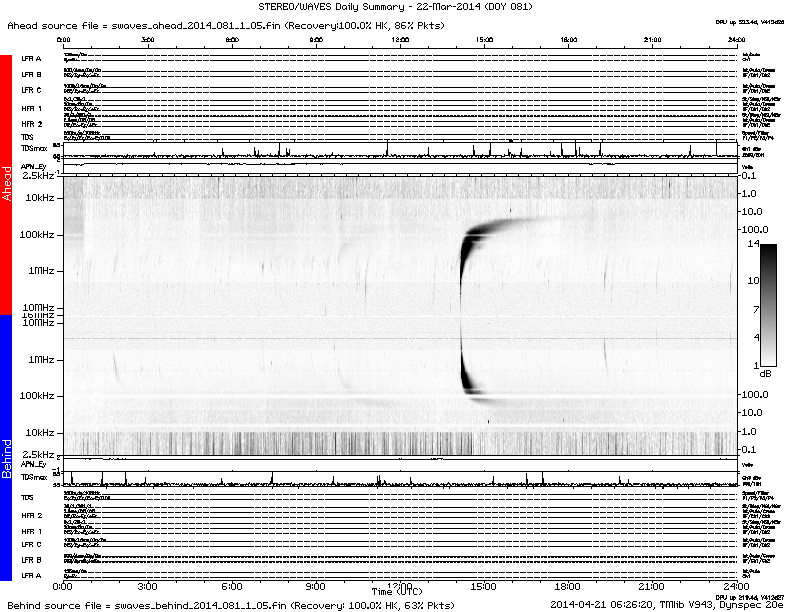792x612 pixels.
Task: Click the '7' value on dB color bar
Action: tap(756, 309)
